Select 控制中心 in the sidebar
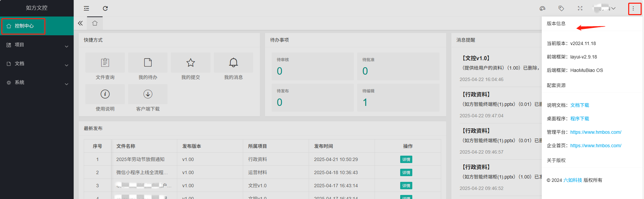The width and height of the screenshot is (644, 199). coord(24,26)
